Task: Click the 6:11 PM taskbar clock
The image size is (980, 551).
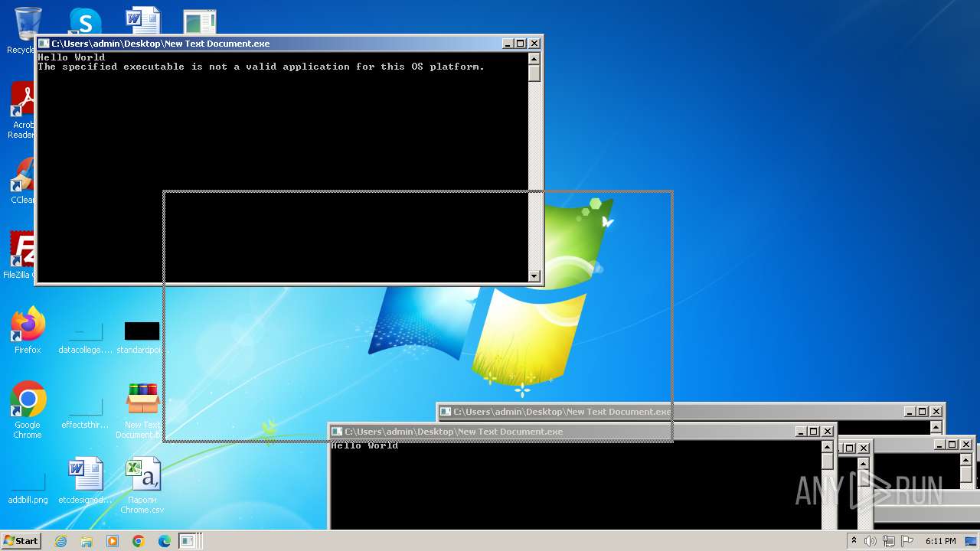Action: click(940, 541)
